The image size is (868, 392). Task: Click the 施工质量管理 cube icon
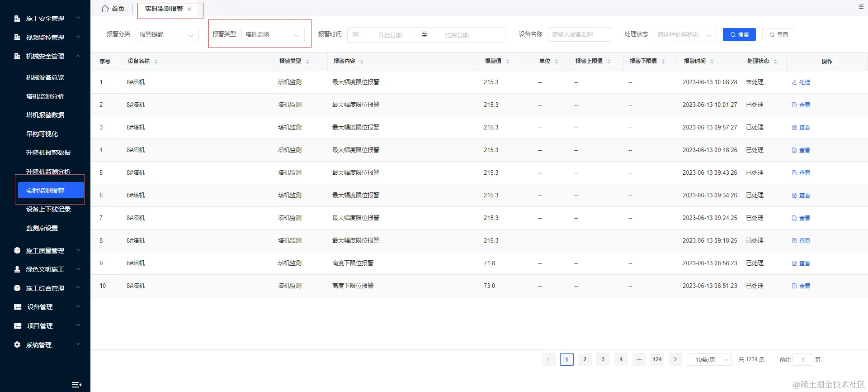tap(17, 250)
